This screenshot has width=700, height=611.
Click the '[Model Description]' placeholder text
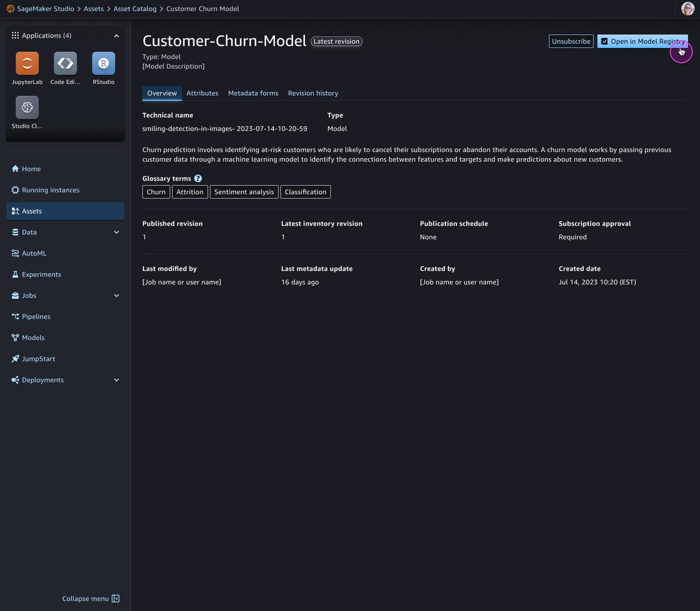[x=174, y=66]
